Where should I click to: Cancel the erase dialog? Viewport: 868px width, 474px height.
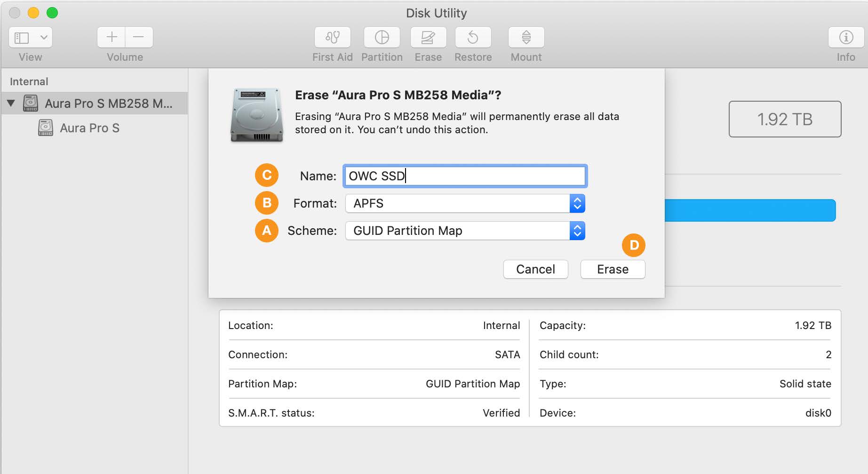point(535,269)
